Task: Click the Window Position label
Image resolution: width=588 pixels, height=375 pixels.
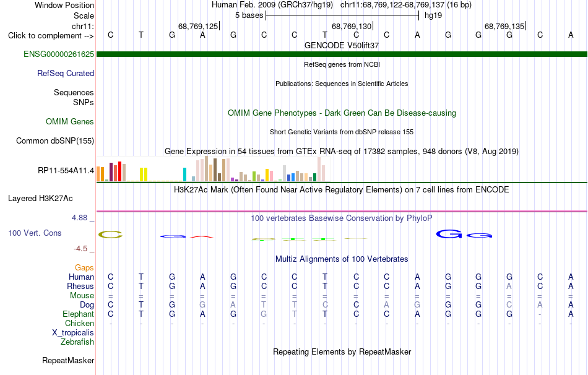Action: pyautogui.click(x=64, y=5)
